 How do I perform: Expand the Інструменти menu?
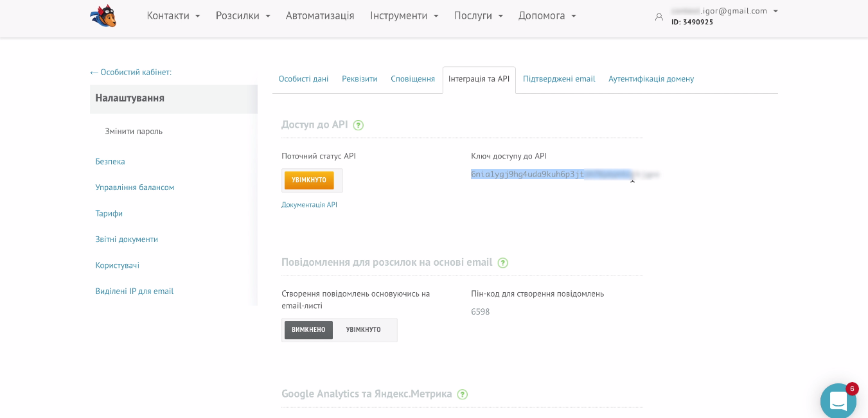404,16
